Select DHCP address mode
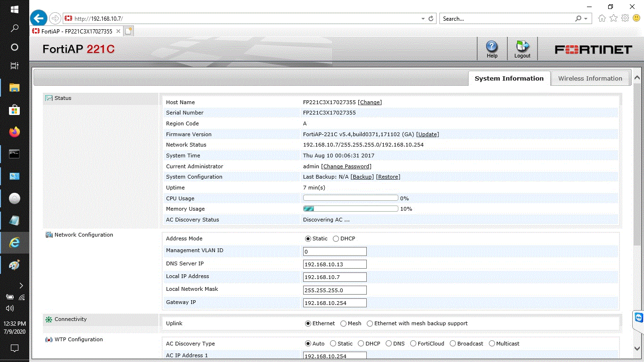Image resolution: width=644 pixels, height=362 pixels. click(336, 239)
